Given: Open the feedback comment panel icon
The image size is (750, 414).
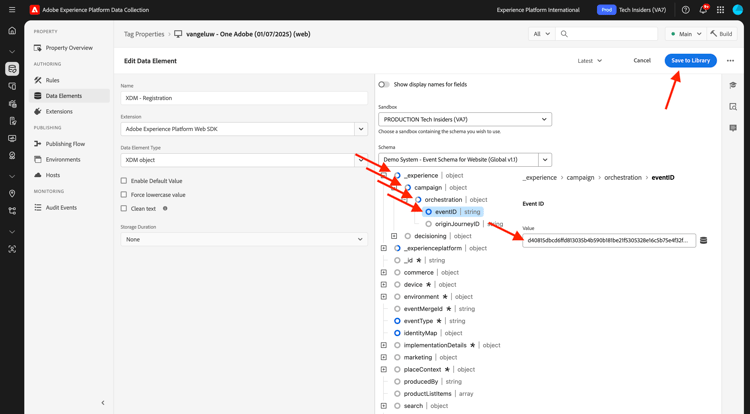Looking at the screenshot, I should click(733, 128).
